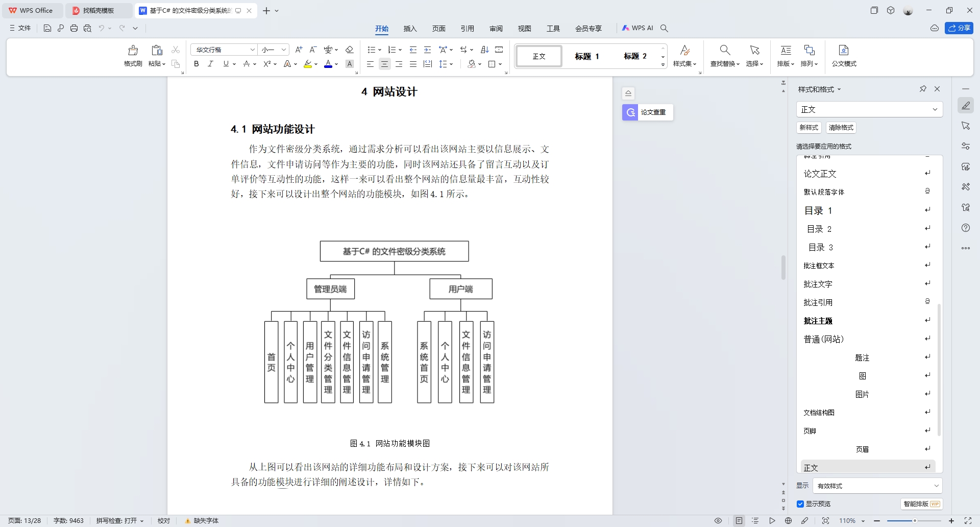Click the 论文查重 plagiarism check button

click(x=648, y=112)
